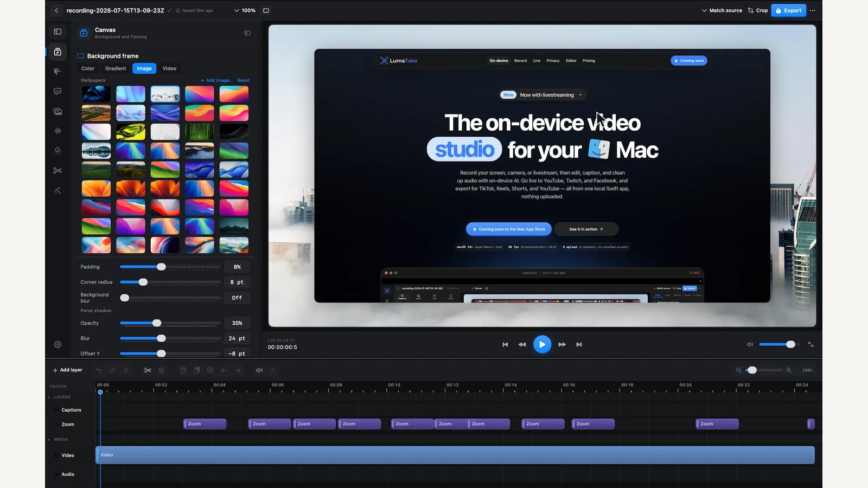Switch to the Gradient background tab
This screenshot has height=488, width=868.
[116, 68]
